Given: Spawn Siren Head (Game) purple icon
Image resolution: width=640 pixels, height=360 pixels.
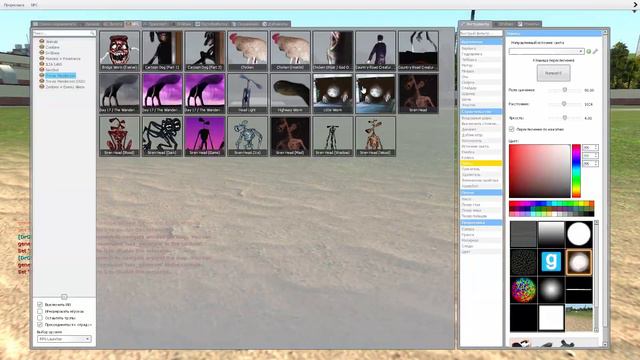Looking at the screenshot, I should [x=204, y=136].
